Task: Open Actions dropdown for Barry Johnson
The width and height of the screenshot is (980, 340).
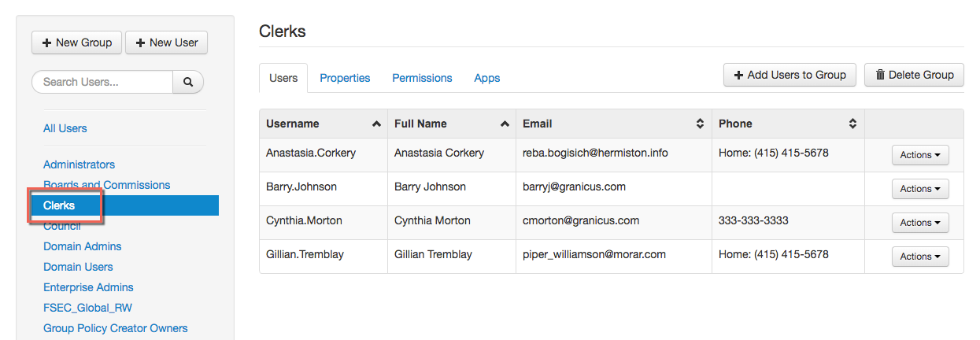Action: point(919,189)
